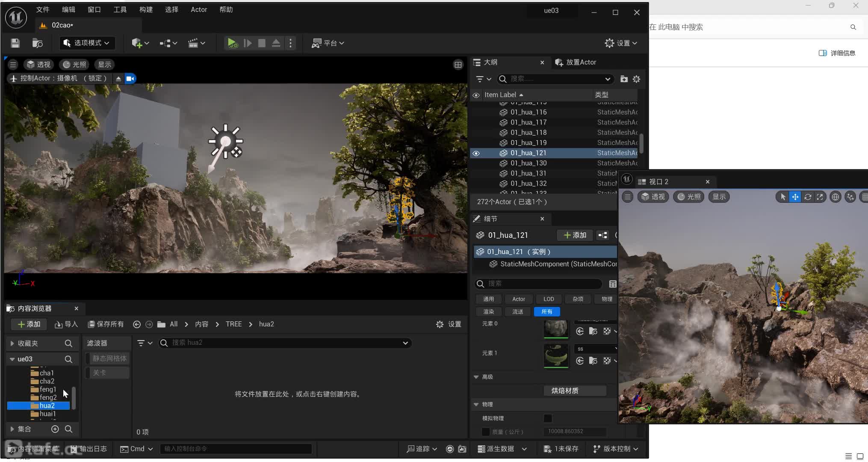The width and height of the screenshot is (868, 462).
Task: Save the current level with the disk icon
Action: click(x=15, y=43)
